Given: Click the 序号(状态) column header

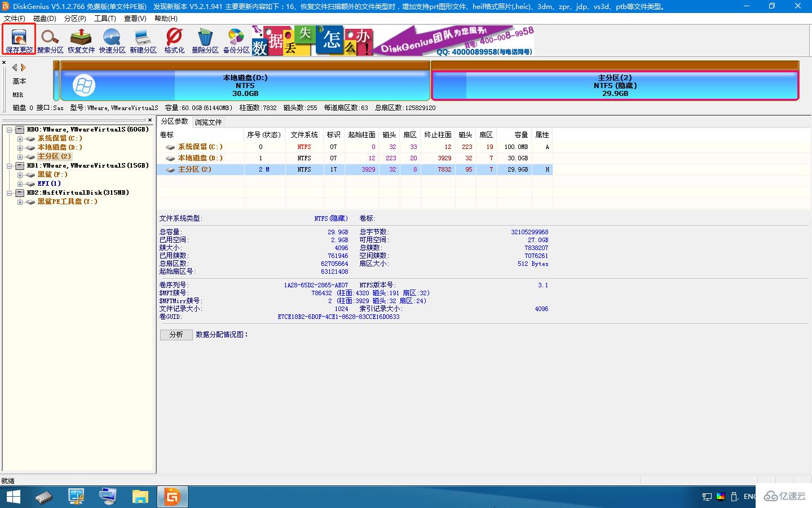Looking at the screenshot, I should point(264,135).
